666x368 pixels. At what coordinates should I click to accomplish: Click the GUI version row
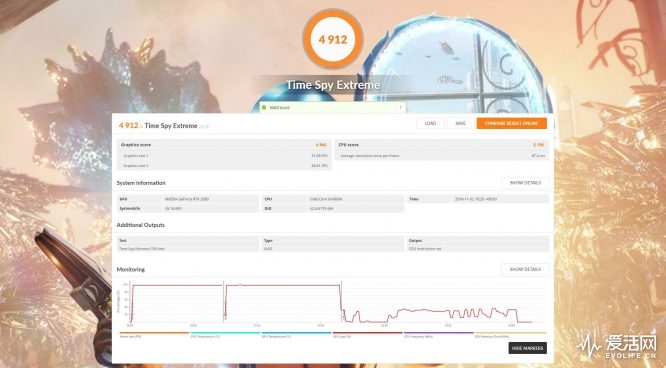(x=333, y=209)
